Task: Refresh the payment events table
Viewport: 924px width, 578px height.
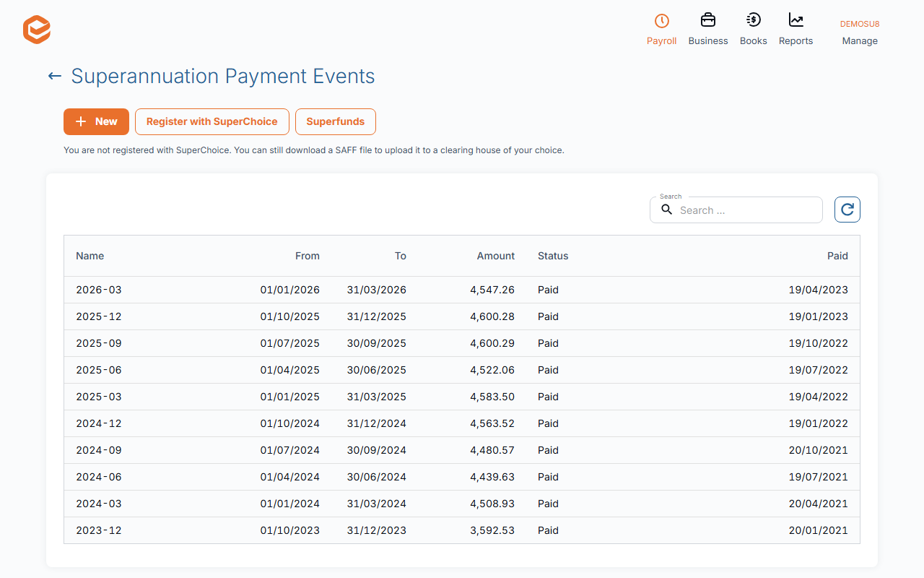Action: coord(847,210)
